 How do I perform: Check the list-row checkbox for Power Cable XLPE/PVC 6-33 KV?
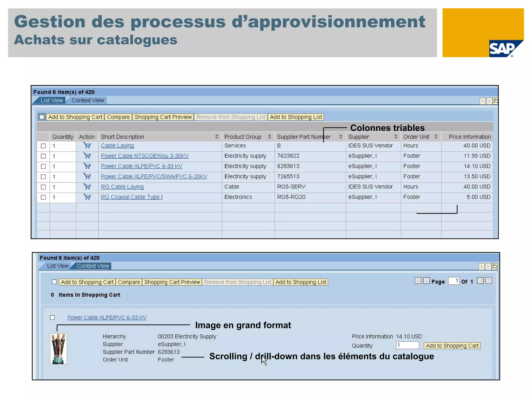(43, 166)
